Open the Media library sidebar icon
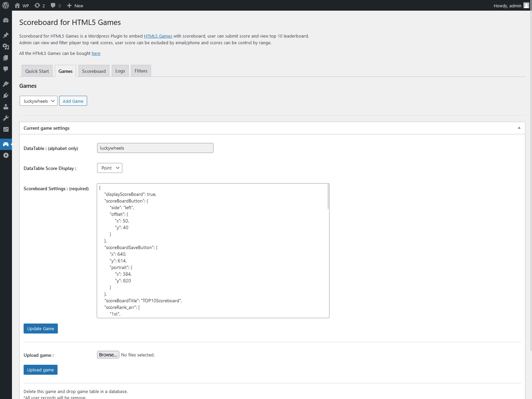532x399 pixels. click(x=6, y=47)
